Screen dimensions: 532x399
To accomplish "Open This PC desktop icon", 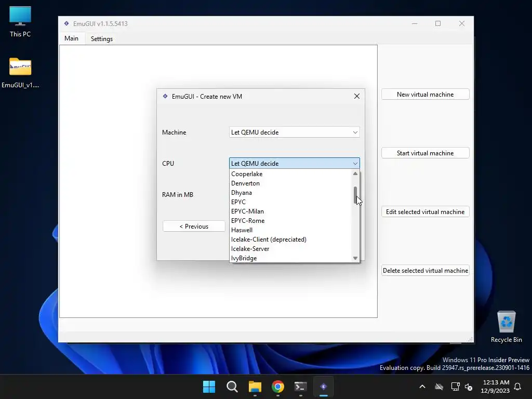I will click(x=20, y=22).
